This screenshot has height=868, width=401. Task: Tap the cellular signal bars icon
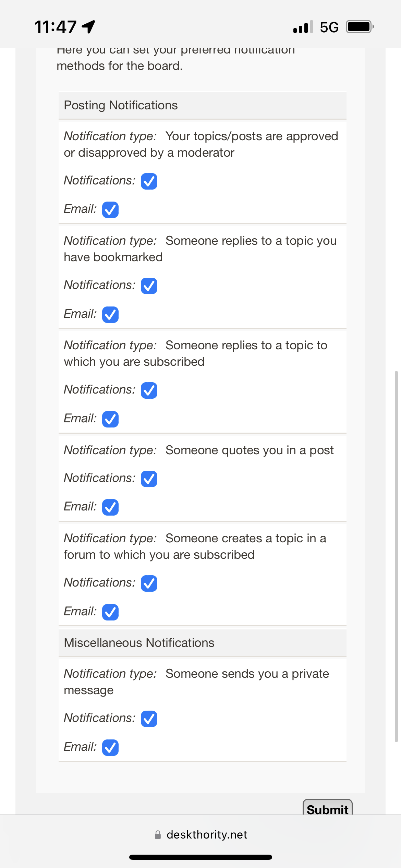click(x=303, y=27)
